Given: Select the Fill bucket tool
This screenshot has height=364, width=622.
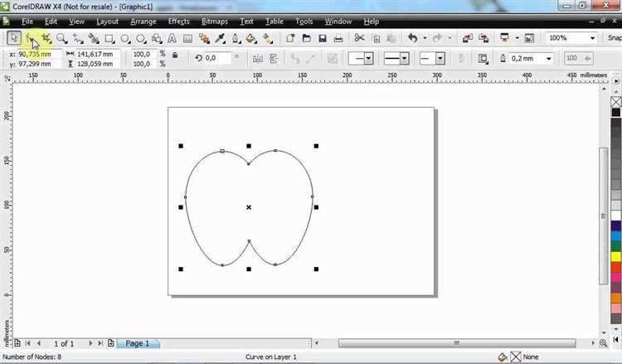Looking at the screenshot, I should click(251, 38).
